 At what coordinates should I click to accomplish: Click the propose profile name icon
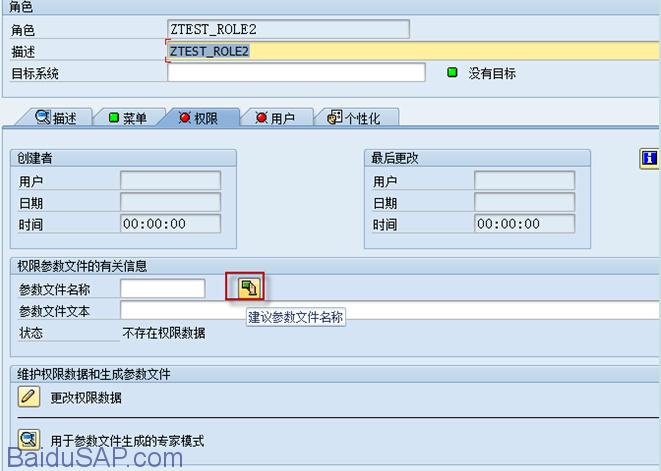click(x=247, y=288)
